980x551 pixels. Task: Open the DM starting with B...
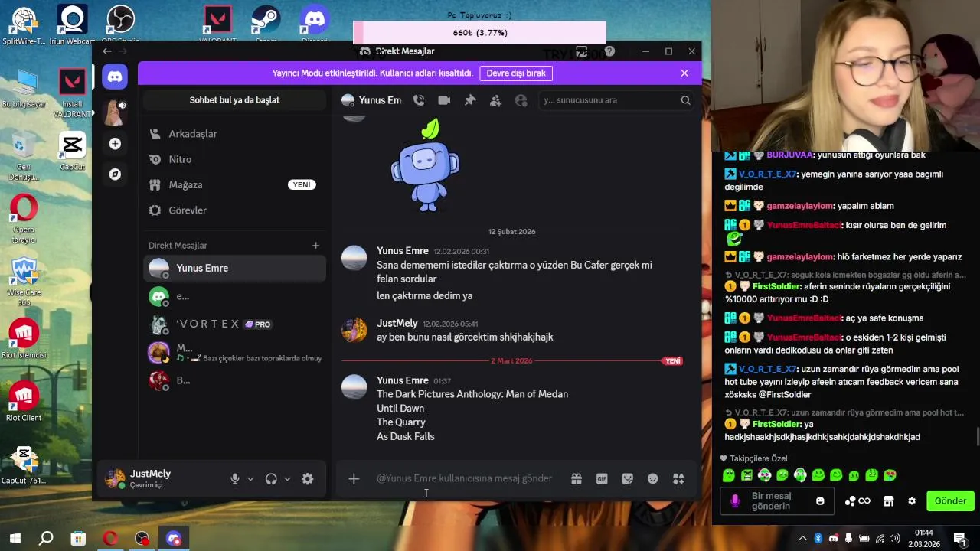(x=234, y=380)
